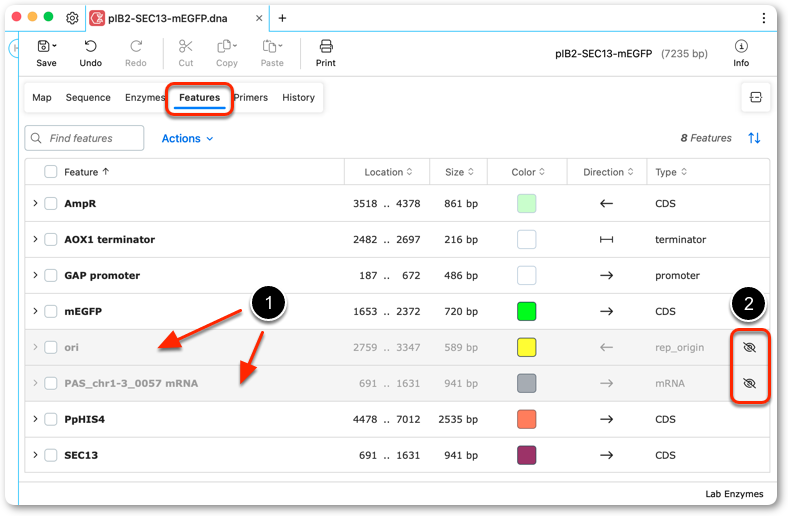
Task: Close the pIB2-SEC13-mEGFP.dna tab
Action: click(x=259, y=19)
